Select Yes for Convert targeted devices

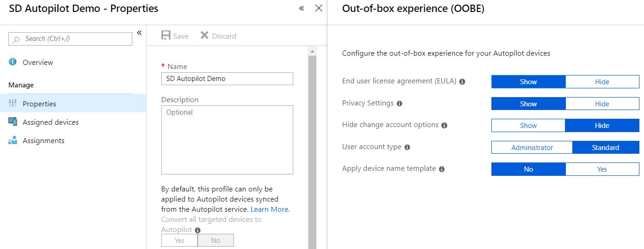pyautogui.click(x=179, y=240)
